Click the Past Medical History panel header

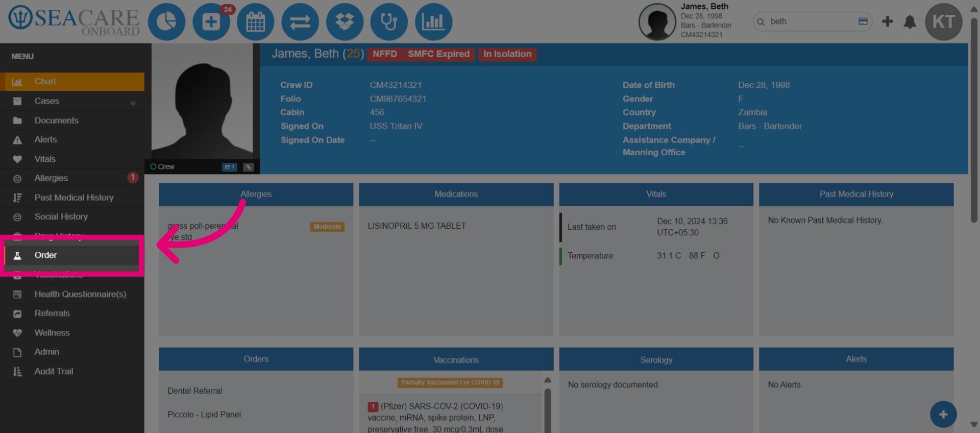856,194
